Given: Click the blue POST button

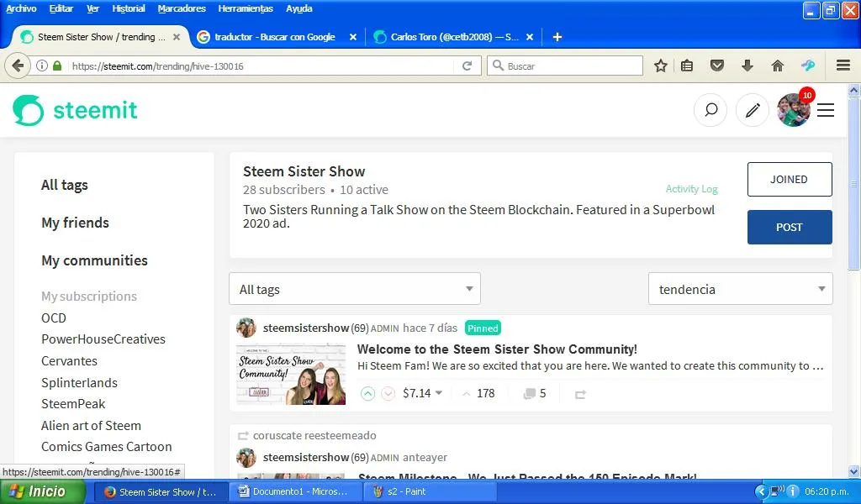Looking at the screenshot, I should pyautogui.click(x=789, y=227).
